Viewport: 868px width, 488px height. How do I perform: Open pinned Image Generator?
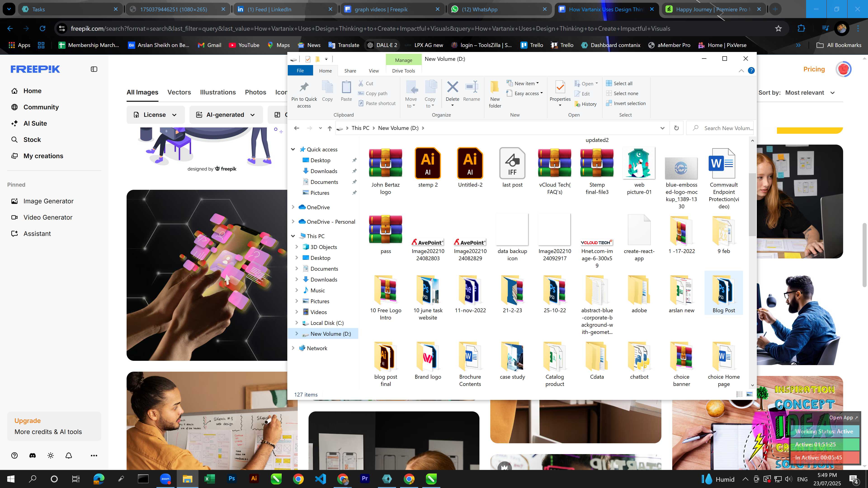48,201
